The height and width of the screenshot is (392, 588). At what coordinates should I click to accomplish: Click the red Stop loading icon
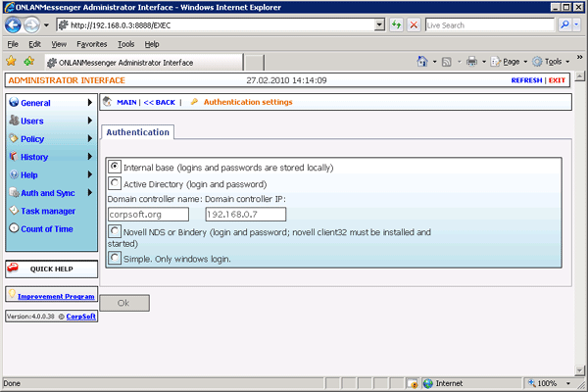(414, 25)
